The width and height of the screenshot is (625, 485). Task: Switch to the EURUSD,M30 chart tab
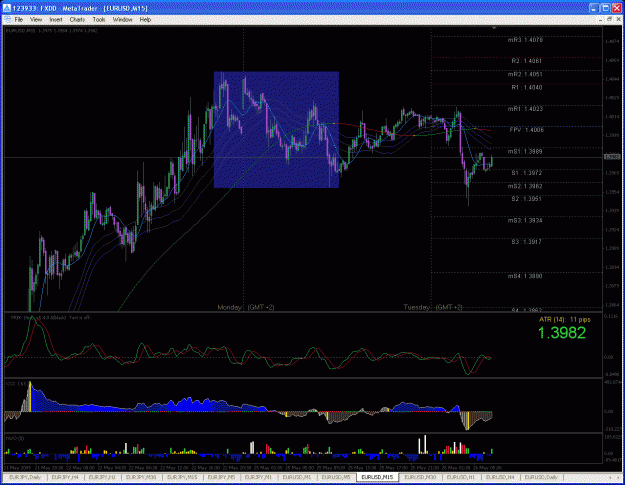tap(420, 477)
